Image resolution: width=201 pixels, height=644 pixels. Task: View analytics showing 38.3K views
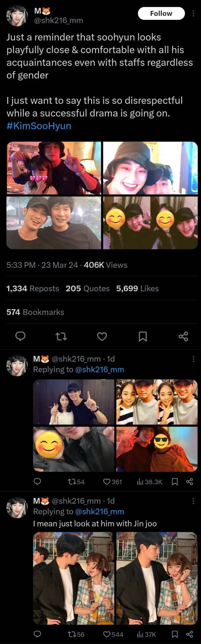[x=149, y=482]
